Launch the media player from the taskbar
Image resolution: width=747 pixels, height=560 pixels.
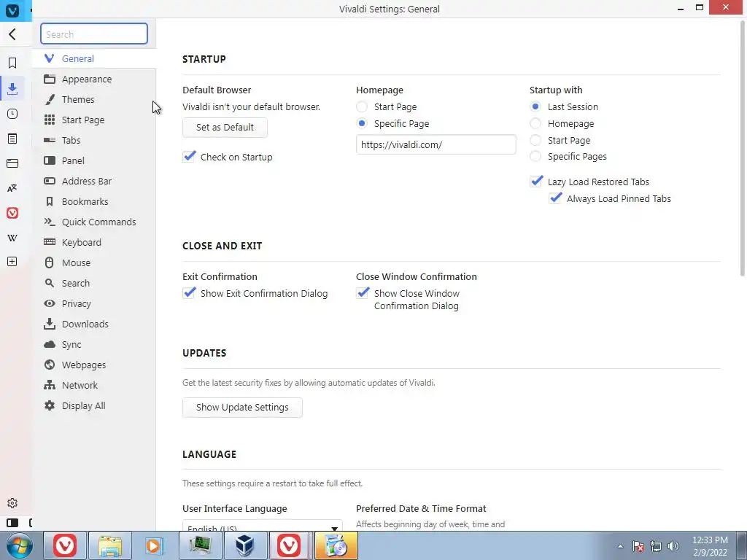[155, 545]
